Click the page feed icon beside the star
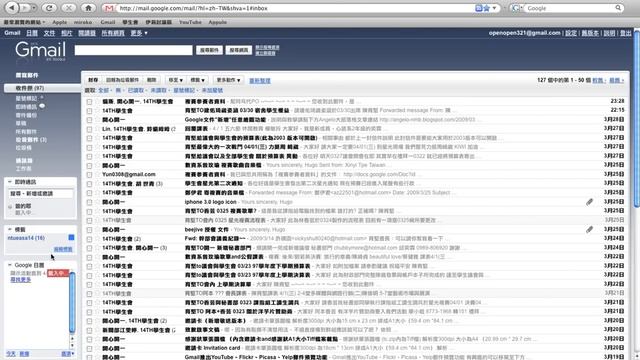This screenshot has width=640, height=360. click(479, 8)
